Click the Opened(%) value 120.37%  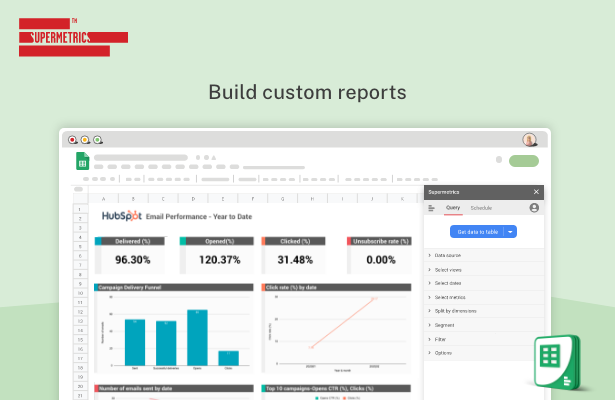[220, 260]
